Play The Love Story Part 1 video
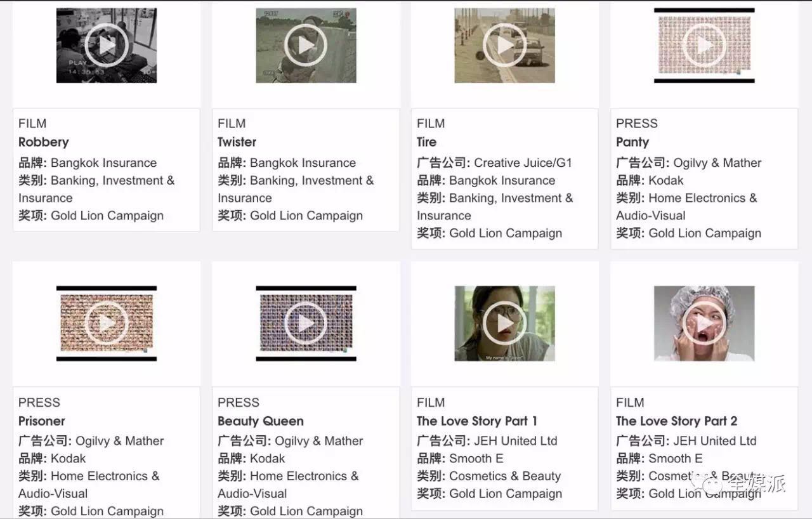Image resolution: width=812 pixels, height=519 pixels. (505, 324)
